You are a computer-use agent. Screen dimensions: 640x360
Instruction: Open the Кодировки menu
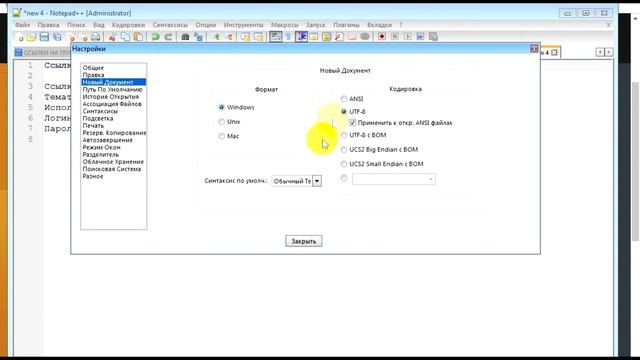coord(129,25)
